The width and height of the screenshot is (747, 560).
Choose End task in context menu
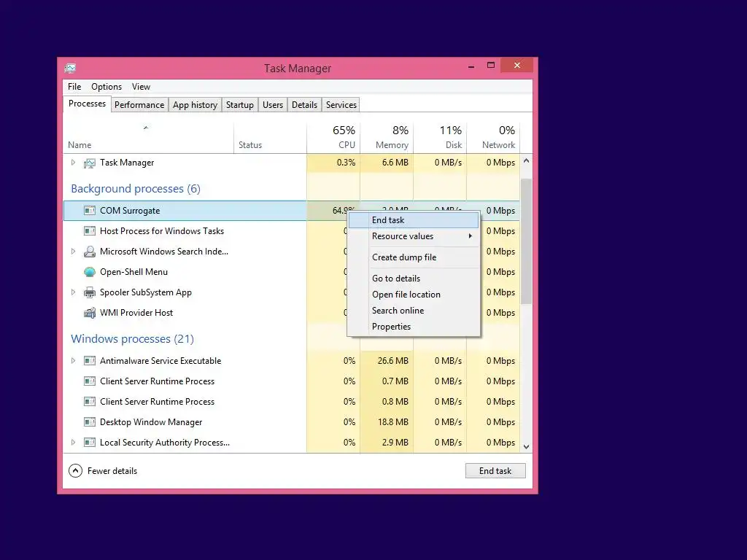pyautogui.click(x=414, y=220)
